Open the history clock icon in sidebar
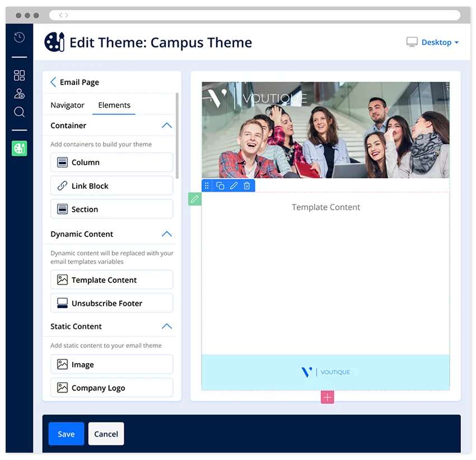This screenshot has width=476, height=460. pyautogui.click(x=19, y=37)
